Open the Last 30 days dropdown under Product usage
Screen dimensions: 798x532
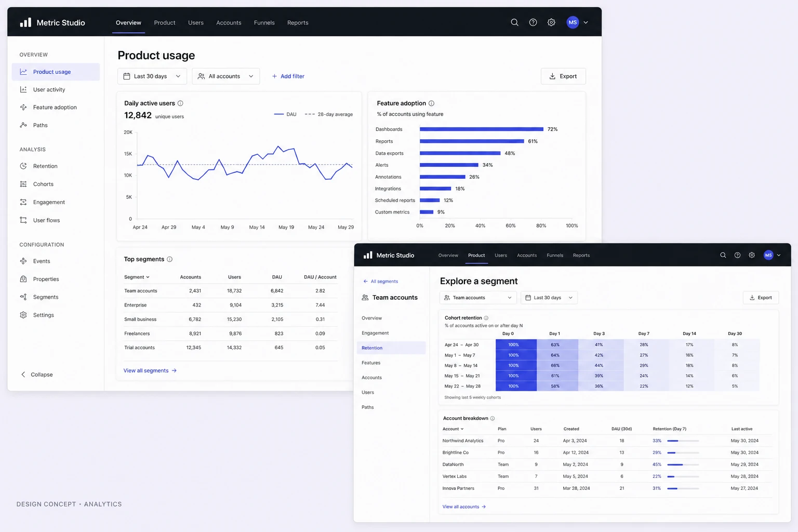pos(152,76)
